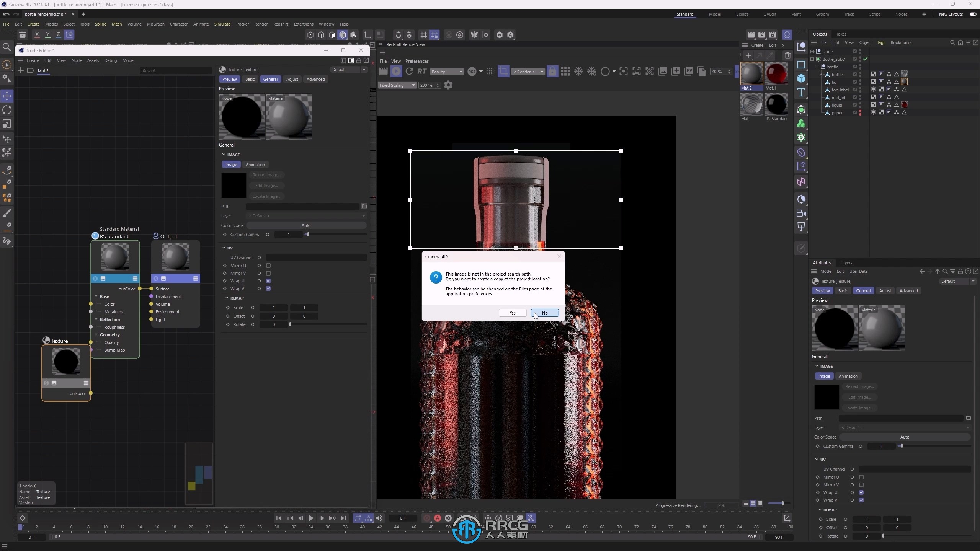
Task: Select the Mat.1 red material thumbnail
Action: [776, 74]
